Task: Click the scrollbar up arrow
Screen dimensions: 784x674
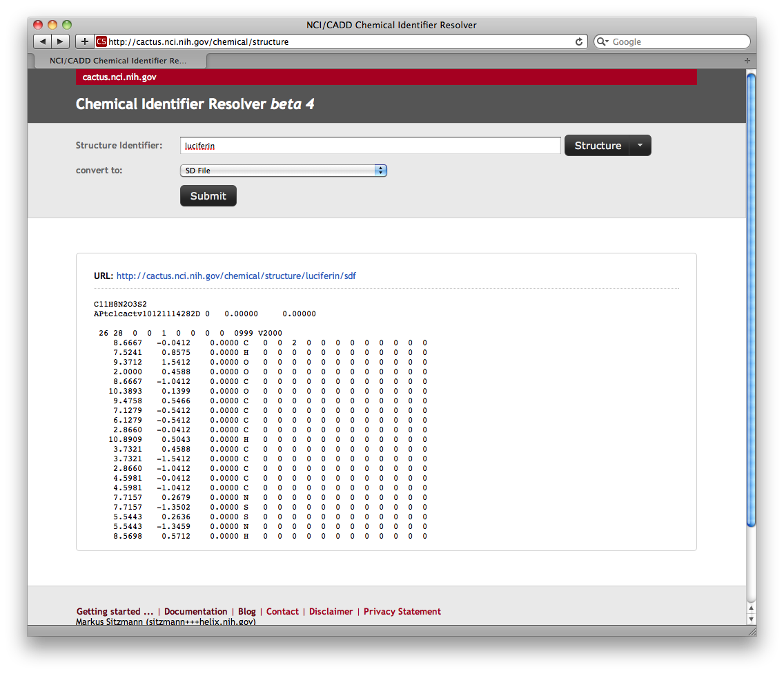Action: click(751, 608)
